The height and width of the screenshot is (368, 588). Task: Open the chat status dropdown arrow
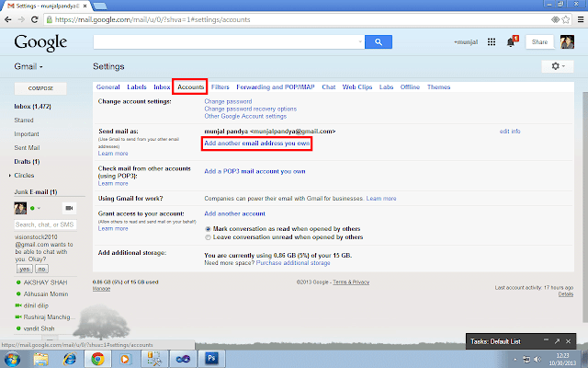pyautogui.click(x=39, y=208)
